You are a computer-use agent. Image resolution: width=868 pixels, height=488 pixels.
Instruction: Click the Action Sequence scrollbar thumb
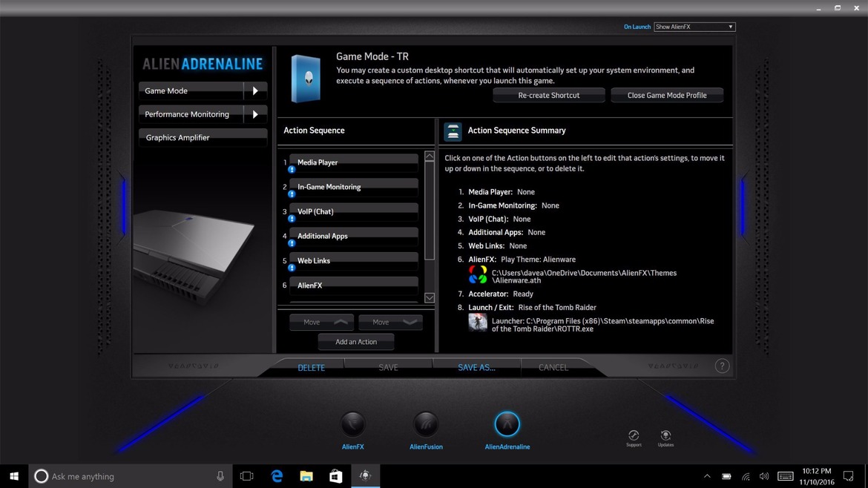[x=429, y=211]
